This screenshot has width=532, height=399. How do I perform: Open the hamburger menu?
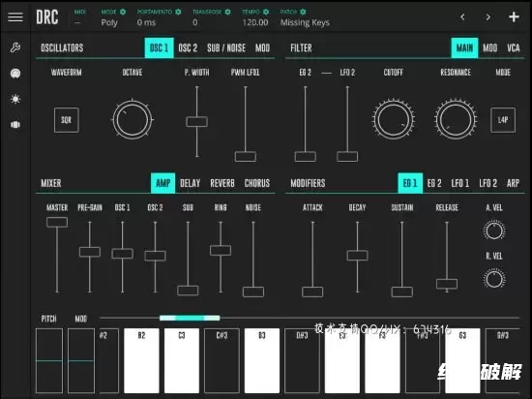coord(15,16)
